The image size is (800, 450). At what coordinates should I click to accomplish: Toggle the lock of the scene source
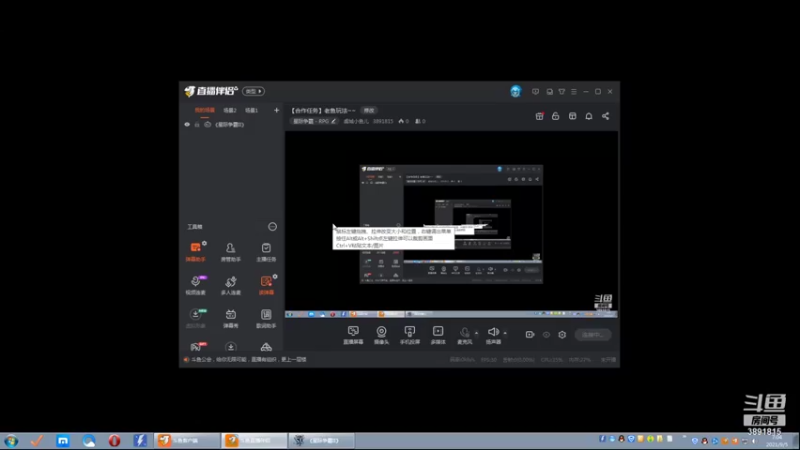coord(197,124)
